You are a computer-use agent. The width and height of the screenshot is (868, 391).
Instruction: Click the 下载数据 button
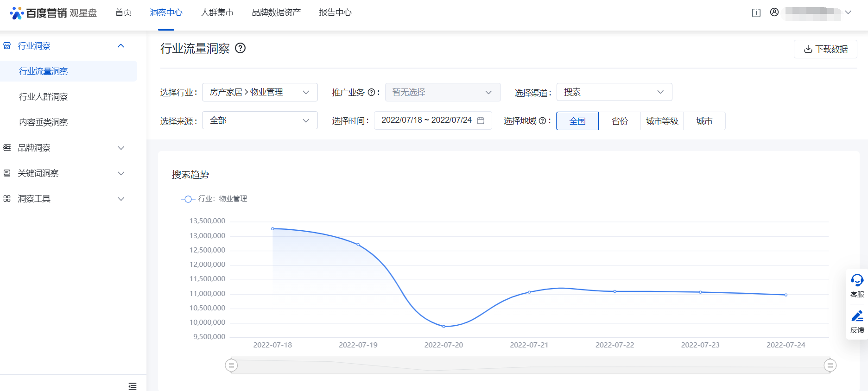click(825, 49)
